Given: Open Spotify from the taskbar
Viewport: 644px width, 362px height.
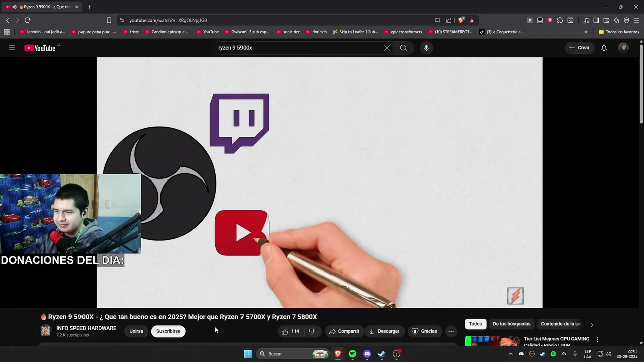Looking at the screenshot, I should (352, 354).
